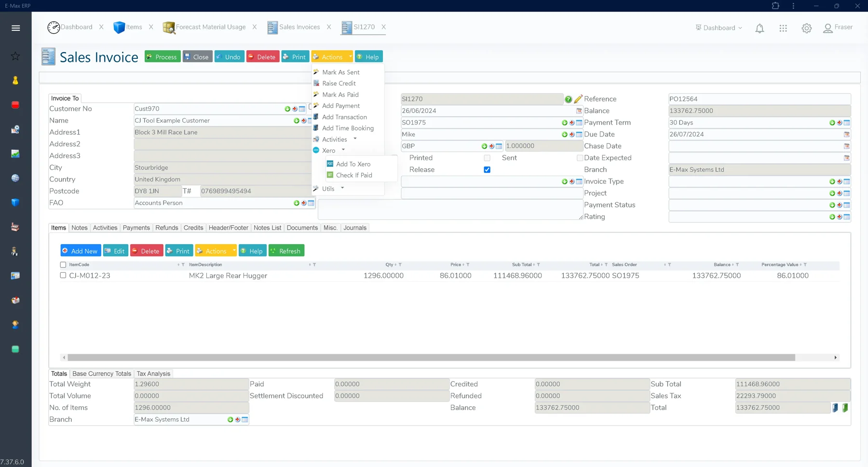Click the green help icon beside SI1270

(569, 99)
